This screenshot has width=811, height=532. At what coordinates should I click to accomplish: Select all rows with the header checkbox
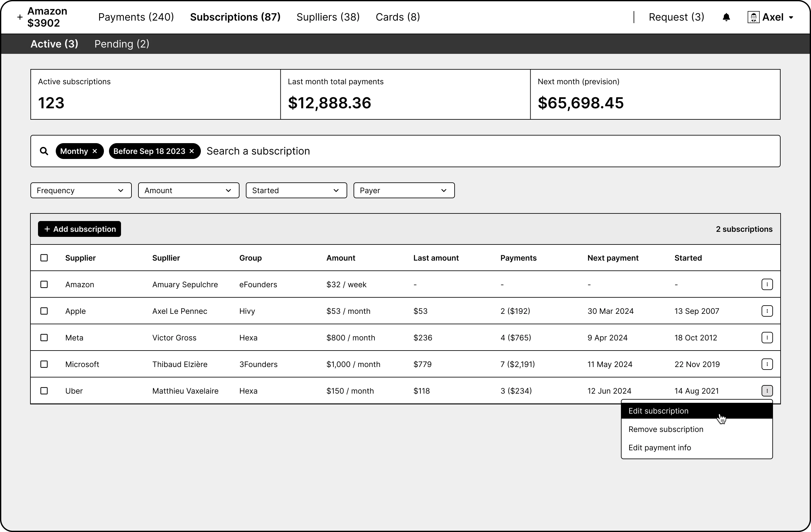pyautogui.click(x=44, y=258)
